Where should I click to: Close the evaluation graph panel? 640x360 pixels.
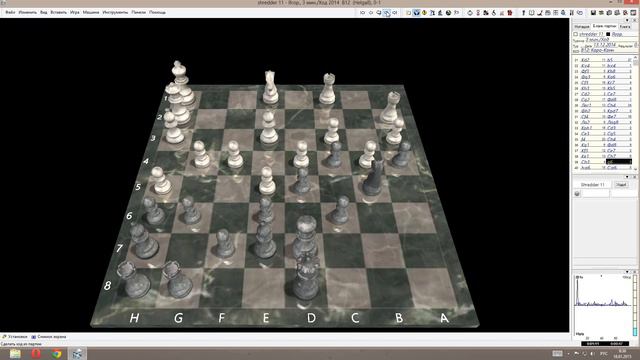click(635, 271)
